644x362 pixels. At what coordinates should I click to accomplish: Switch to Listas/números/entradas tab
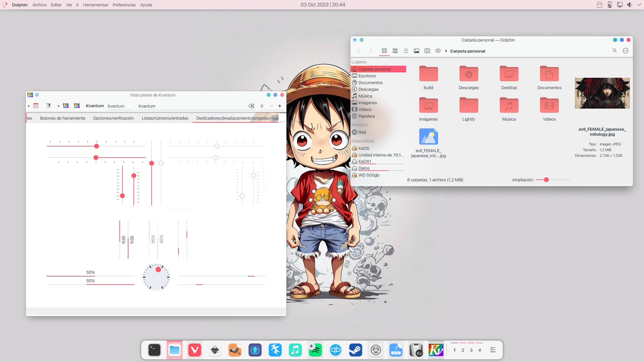pos(165,118)
